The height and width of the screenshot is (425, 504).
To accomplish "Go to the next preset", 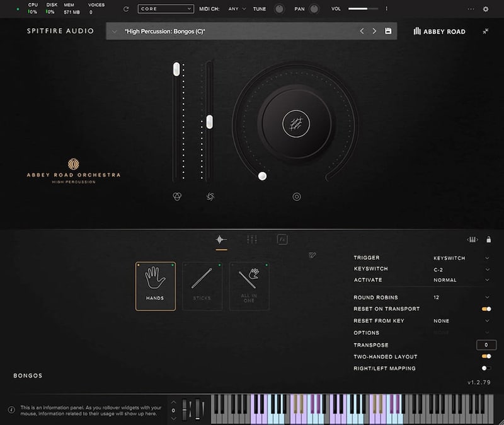I will pos(374,31).
